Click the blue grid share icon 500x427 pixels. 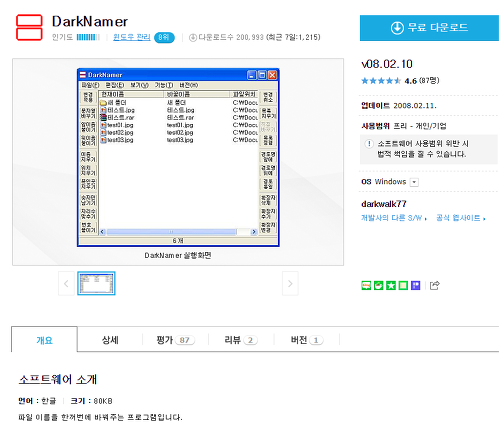click(415, 286)
